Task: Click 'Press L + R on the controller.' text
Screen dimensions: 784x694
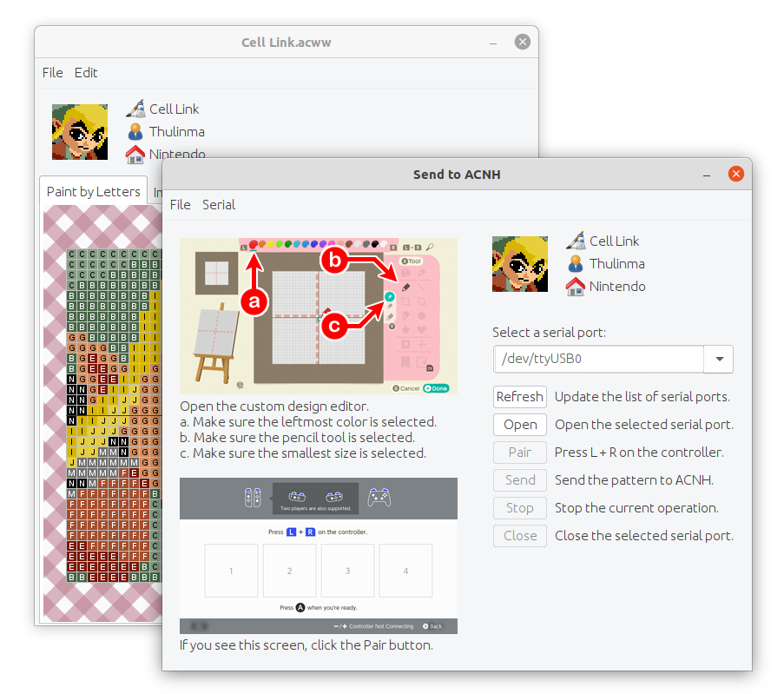Action: click(638, 453)
